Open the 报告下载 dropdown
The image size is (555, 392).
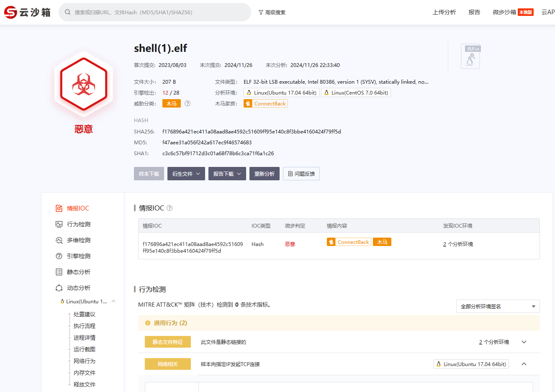[x=227, y=174]
